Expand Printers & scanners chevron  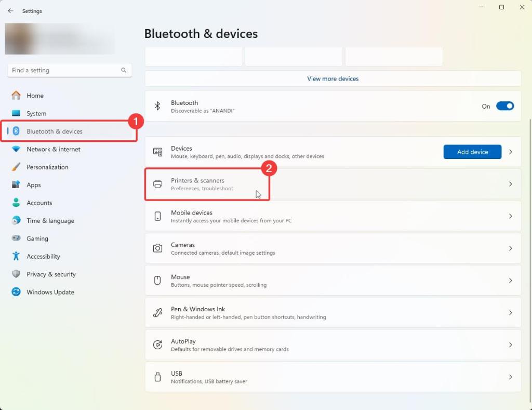coord(510,184)
